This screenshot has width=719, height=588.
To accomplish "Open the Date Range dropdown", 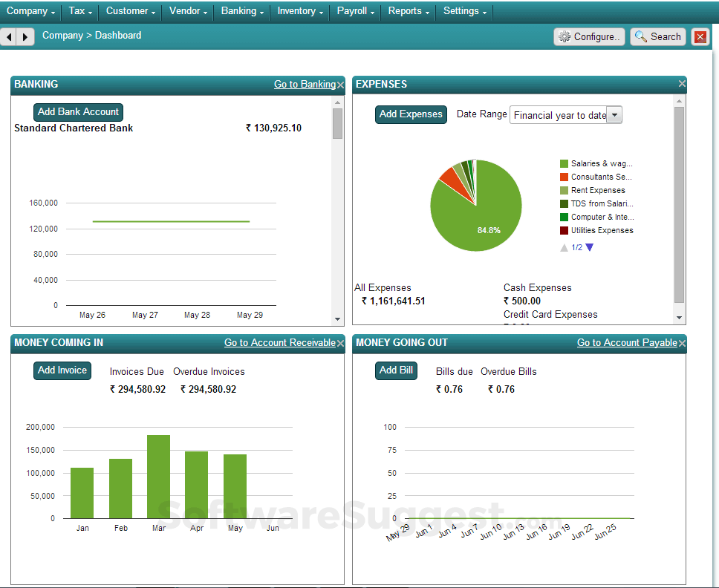I will coord(614,115).
